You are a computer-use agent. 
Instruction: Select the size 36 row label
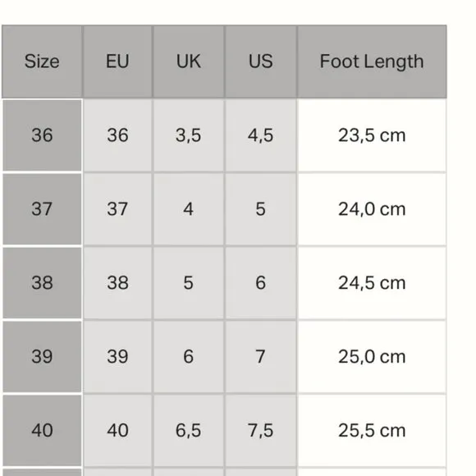(x=42, y=135)
